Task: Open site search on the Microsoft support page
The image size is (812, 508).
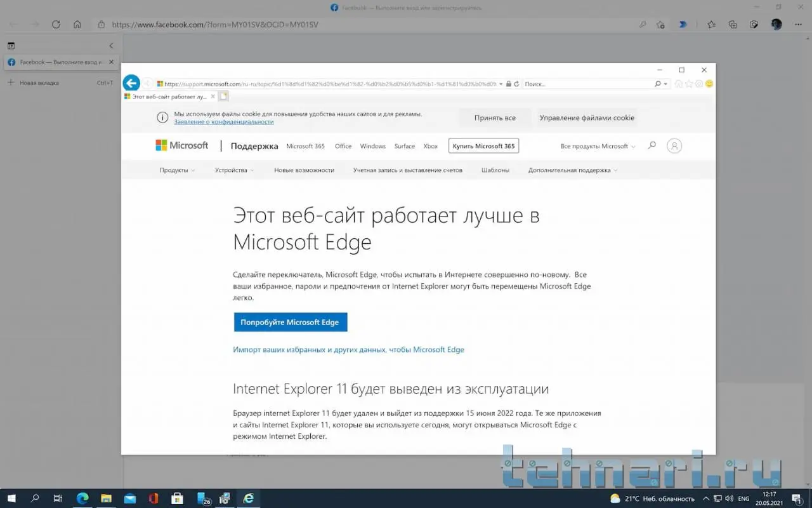Action: click(652, 145)
